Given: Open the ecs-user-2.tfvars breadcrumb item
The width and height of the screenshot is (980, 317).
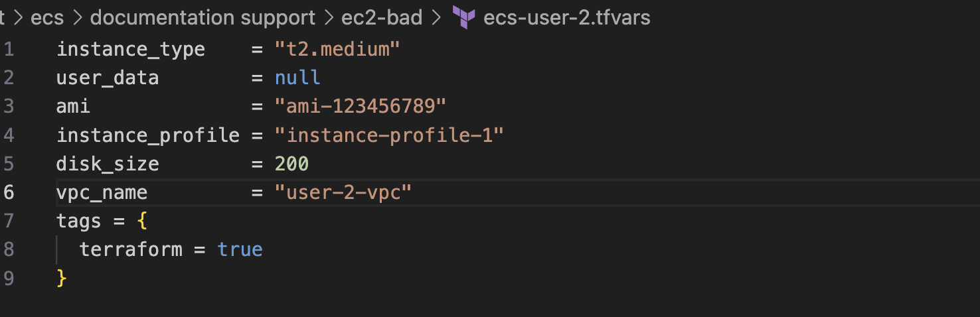Looking at the screenshot, I should pos(567,17).
